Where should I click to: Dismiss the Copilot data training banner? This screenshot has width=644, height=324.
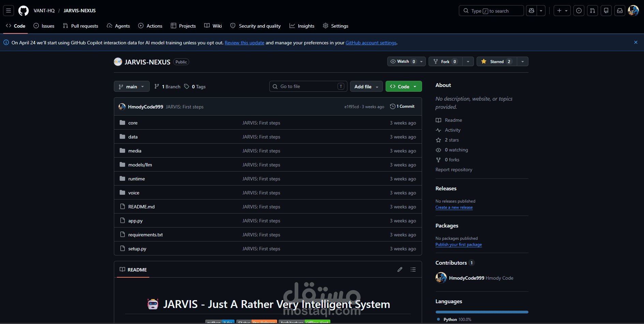pyautogui.click(x=636, y=42)
